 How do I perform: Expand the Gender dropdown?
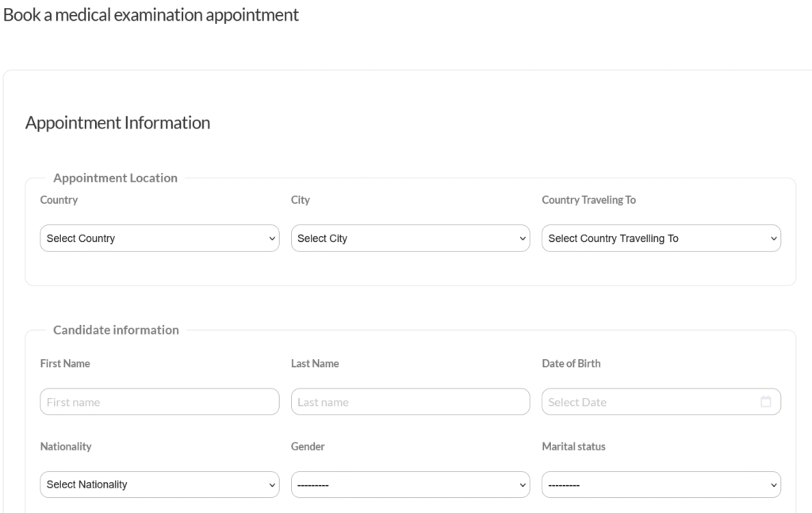(410, 484)
